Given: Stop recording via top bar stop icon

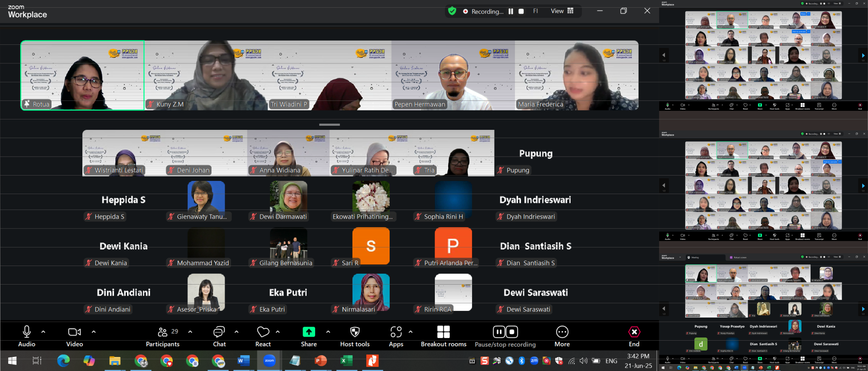Looking at the screenshot, I should point(521,11).
